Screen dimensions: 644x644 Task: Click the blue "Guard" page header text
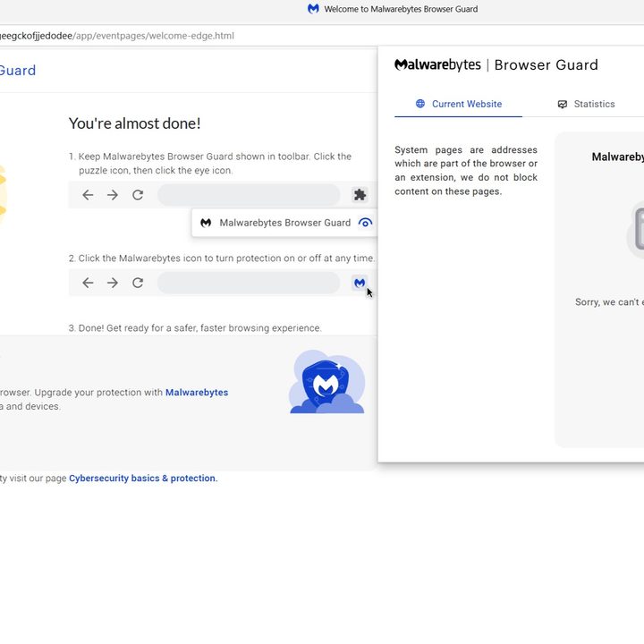(x=18, y=71)
